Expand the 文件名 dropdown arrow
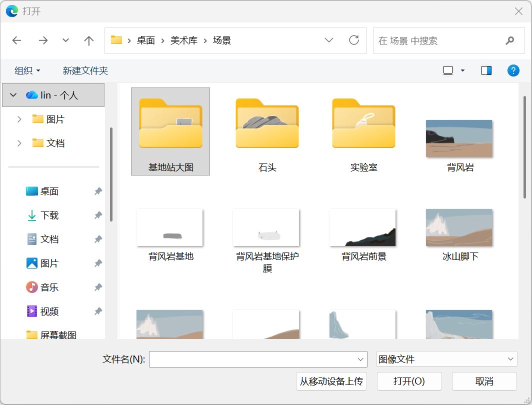The image size is (532, 405). click(360, 359)
